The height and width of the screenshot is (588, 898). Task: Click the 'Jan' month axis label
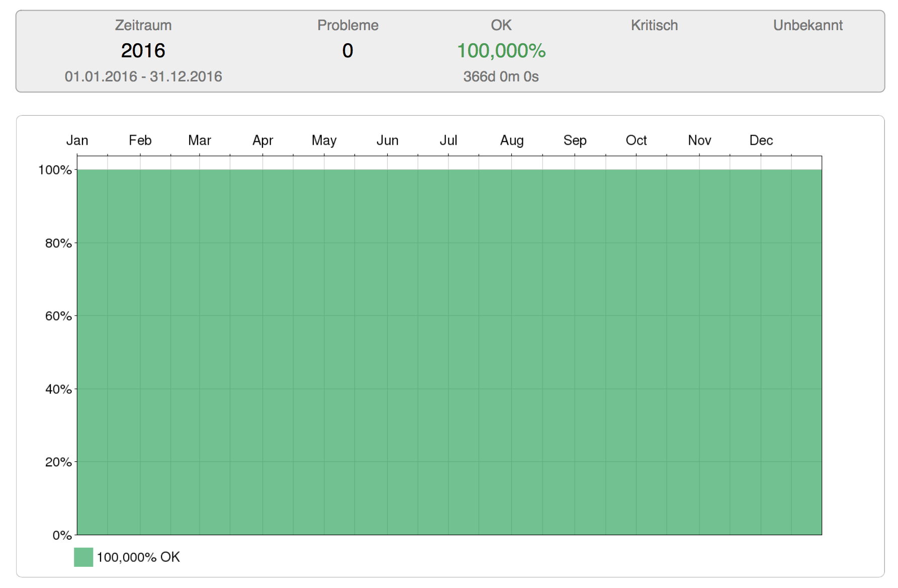77,140
